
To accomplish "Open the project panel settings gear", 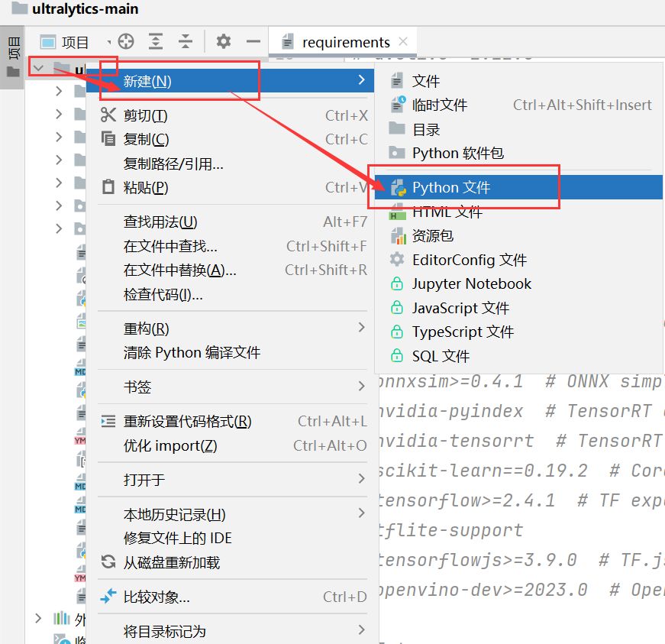I will pyautogui.click(x=224, y=42).
